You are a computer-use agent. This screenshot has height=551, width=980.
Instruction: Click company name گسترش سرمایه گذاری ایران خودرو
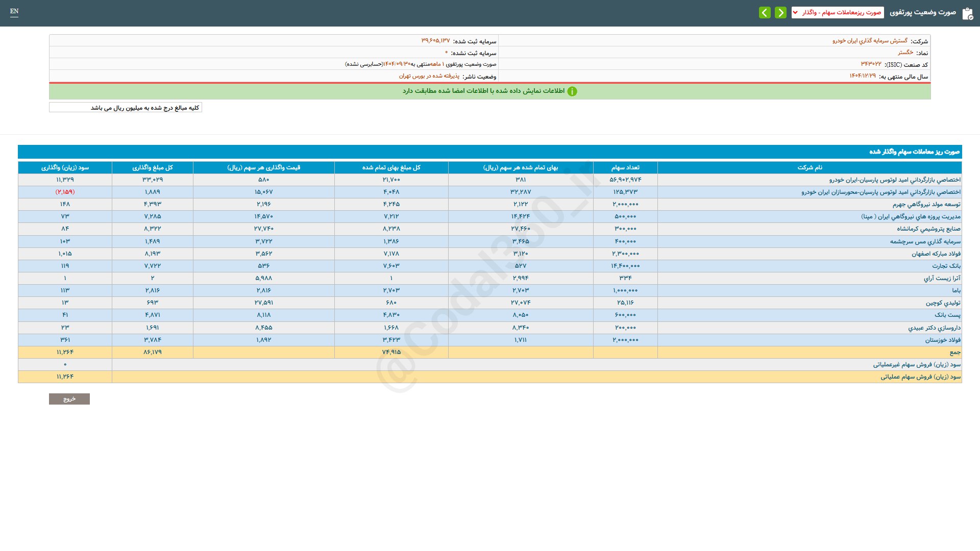click(x=870, y=41)
